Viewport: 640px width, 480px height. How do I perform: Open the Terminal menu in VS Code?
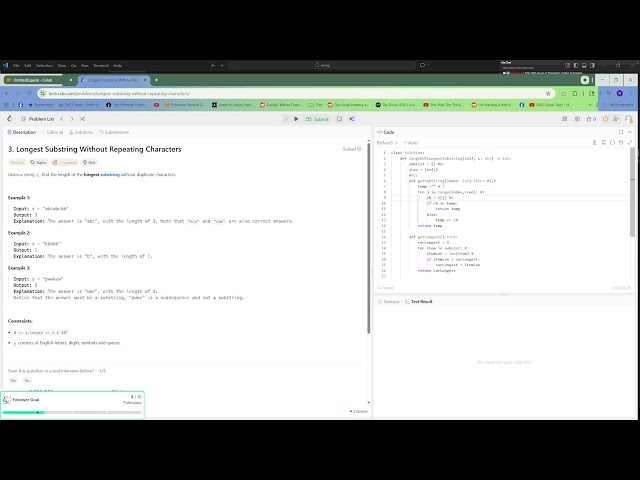pos(101,65)
